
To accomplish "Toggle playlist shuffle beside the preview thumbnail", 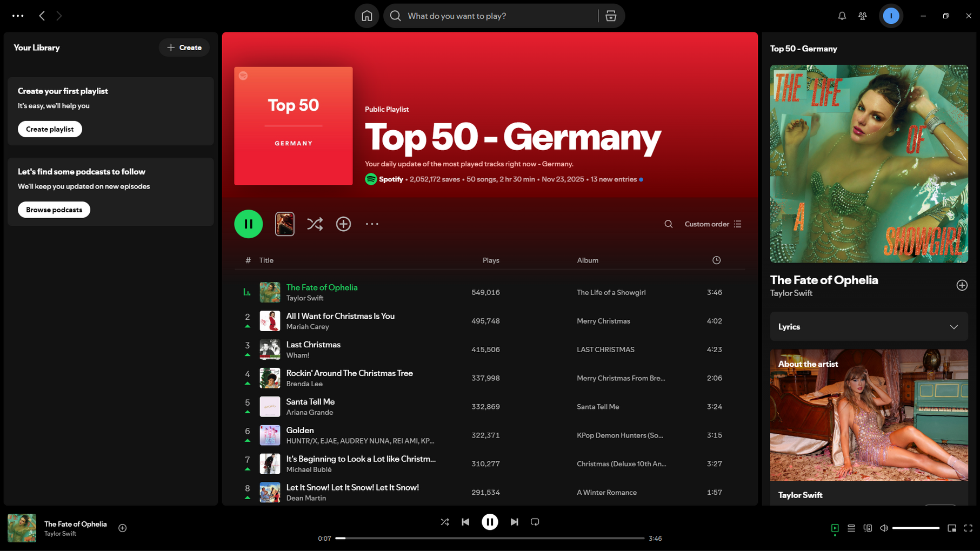I will point(315,224).
